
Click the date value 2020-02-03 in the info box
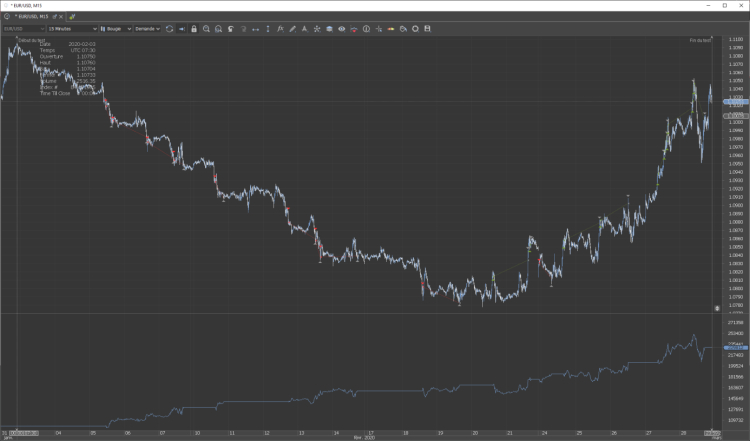click(x=82, y=44)
